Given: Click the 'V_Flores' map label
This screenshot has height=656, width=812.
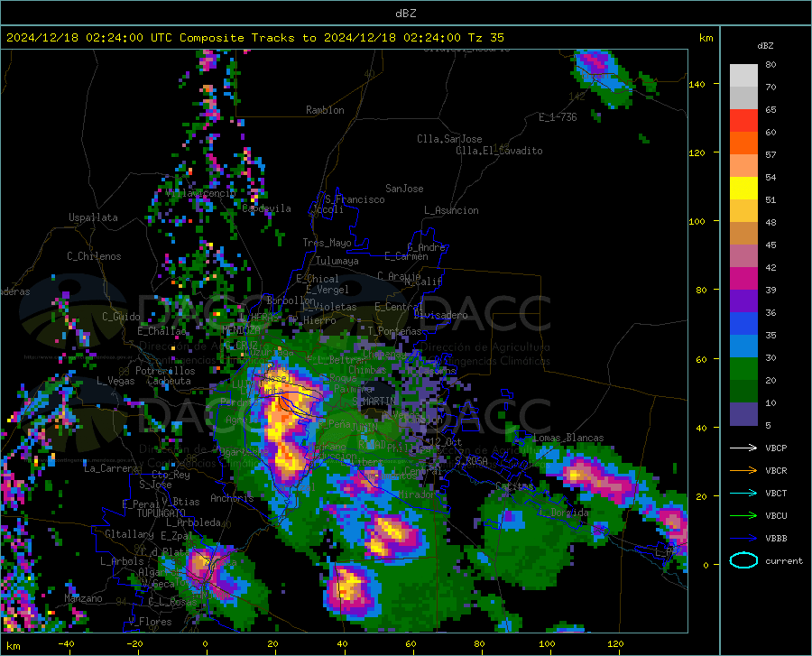Looking at the screenshot, I should [x=150, y=622].
